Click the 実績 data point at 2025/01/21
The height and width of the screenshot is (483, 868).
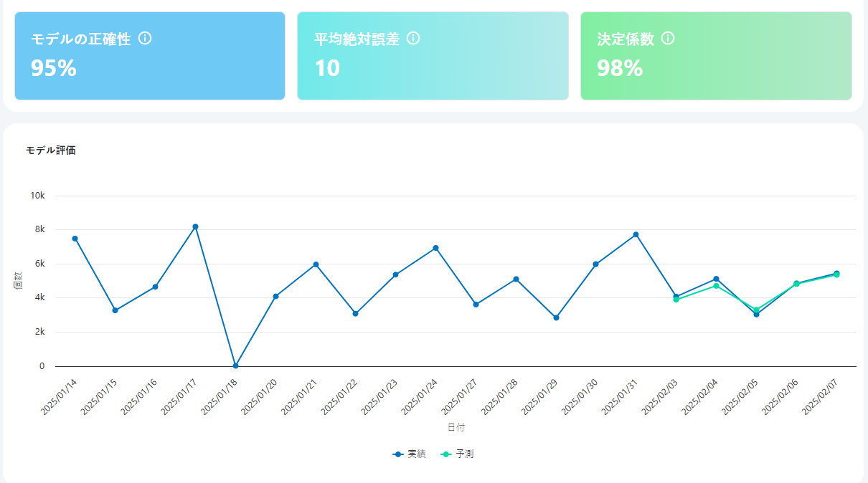(x=316, y=264)
